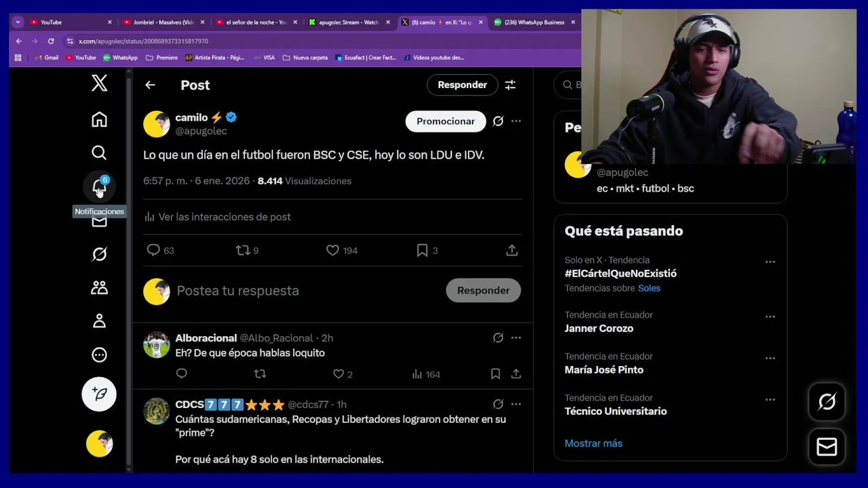Open Janner Corozo trend
Screen dimensions: 868x488
(599, 329)
